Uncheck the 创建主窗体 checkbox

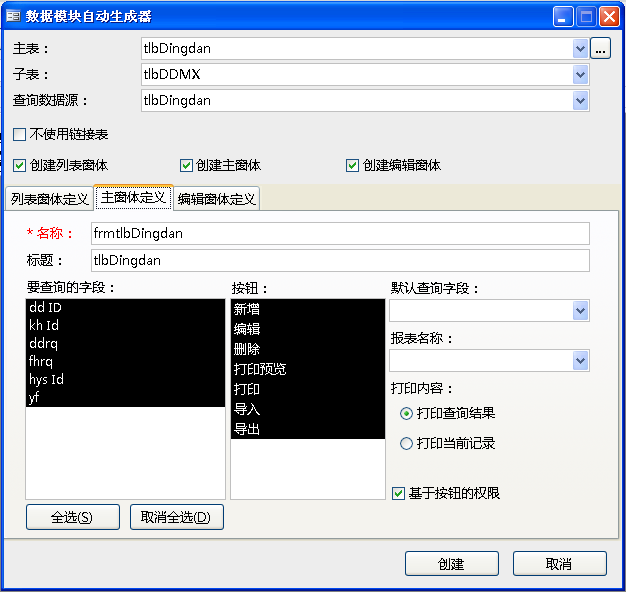coord(186,165)
